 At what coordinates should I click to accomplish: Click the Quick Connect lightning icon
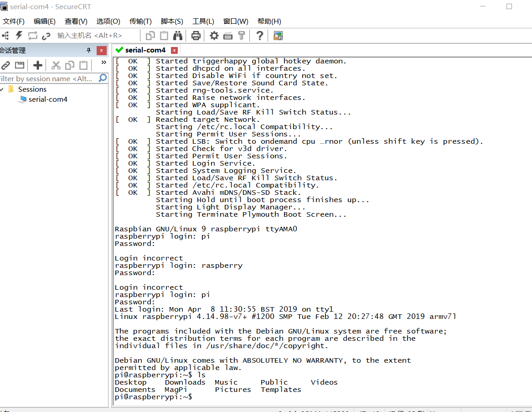tap(19, 36)
